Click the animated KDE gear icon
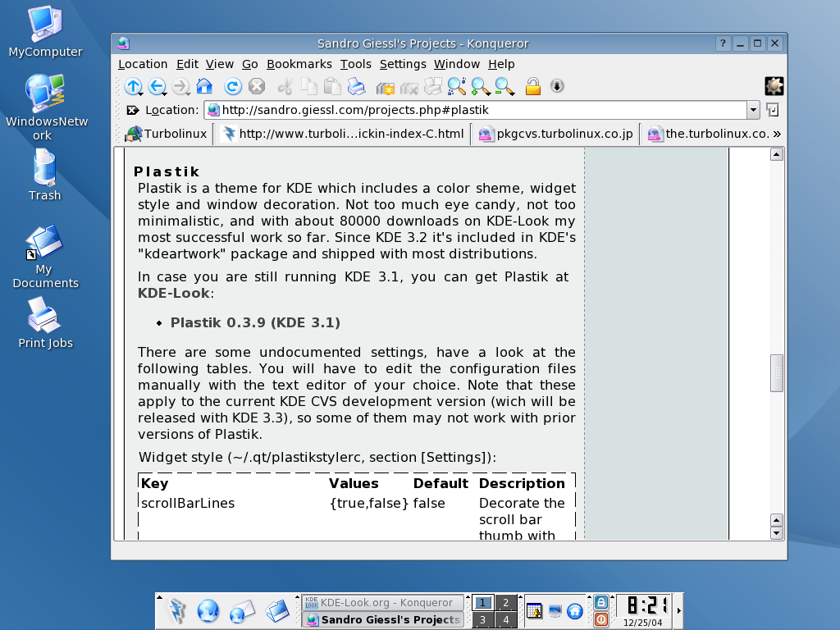840x630 pixels. tap(774, 86)
